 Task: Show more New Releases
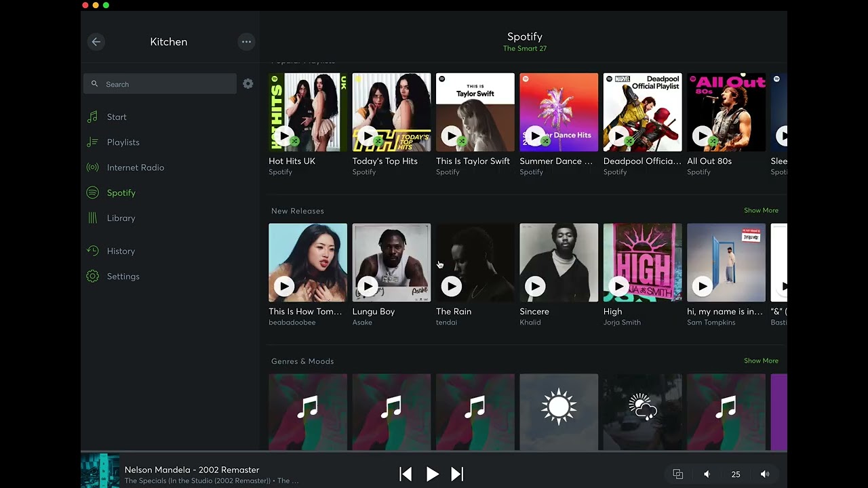(x=761, y=210)
